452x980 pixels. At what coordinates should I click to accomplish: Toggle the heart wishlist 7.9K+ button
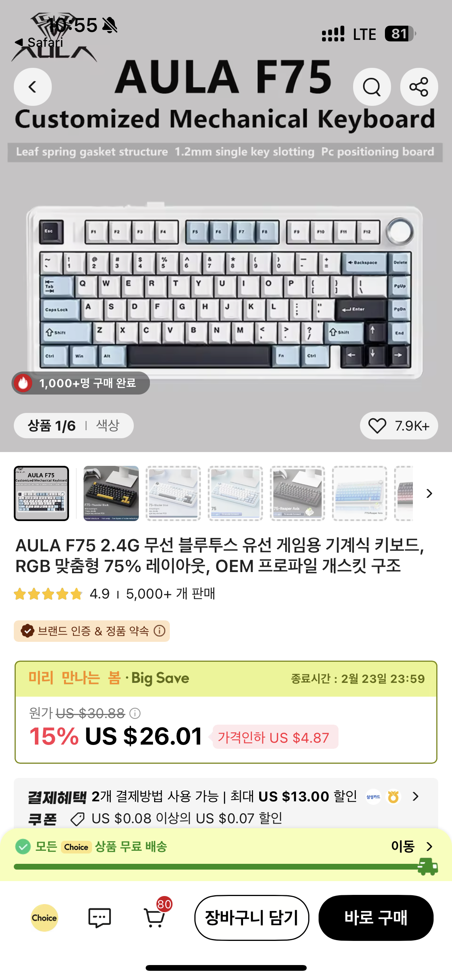coord(399,426)
